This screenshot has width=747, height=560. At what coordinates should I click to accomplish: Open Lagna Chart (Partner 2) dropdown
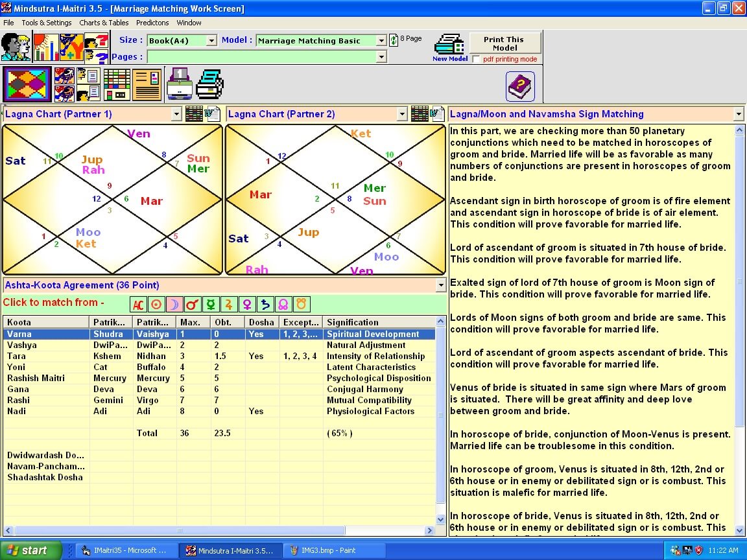click(x=402, y=114)
